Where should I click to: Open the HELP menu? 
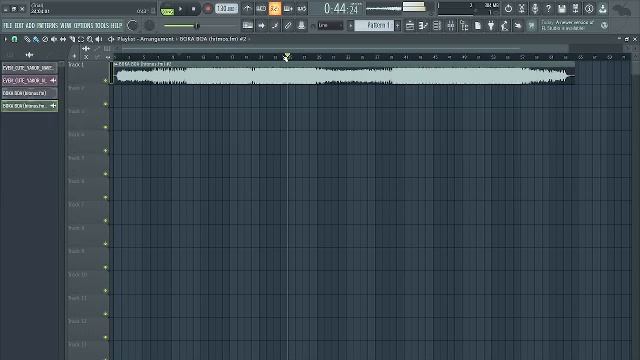116,25
